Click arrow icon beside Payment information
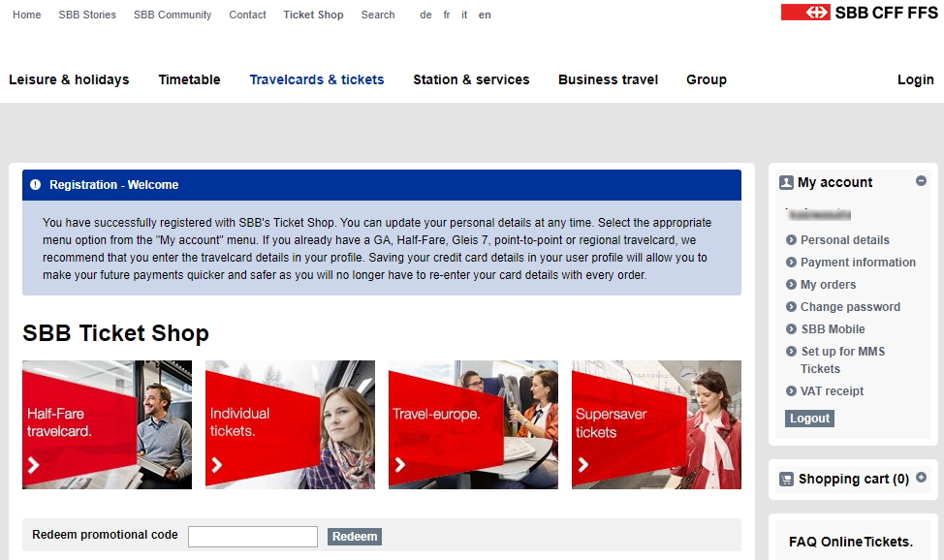The width and height of the screenshot is (944, 560). (x=791, y=262)
